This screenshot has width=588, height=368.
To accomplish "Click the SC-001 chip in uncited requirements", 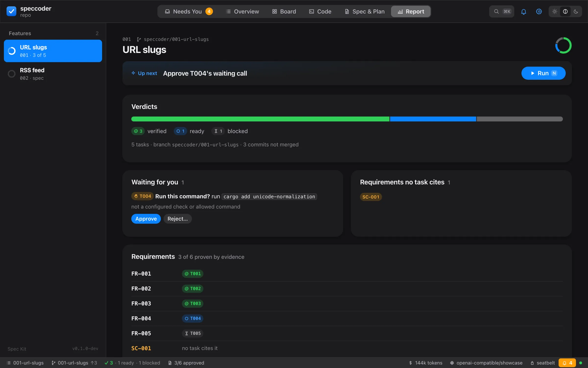I will [x=371, y=197].
